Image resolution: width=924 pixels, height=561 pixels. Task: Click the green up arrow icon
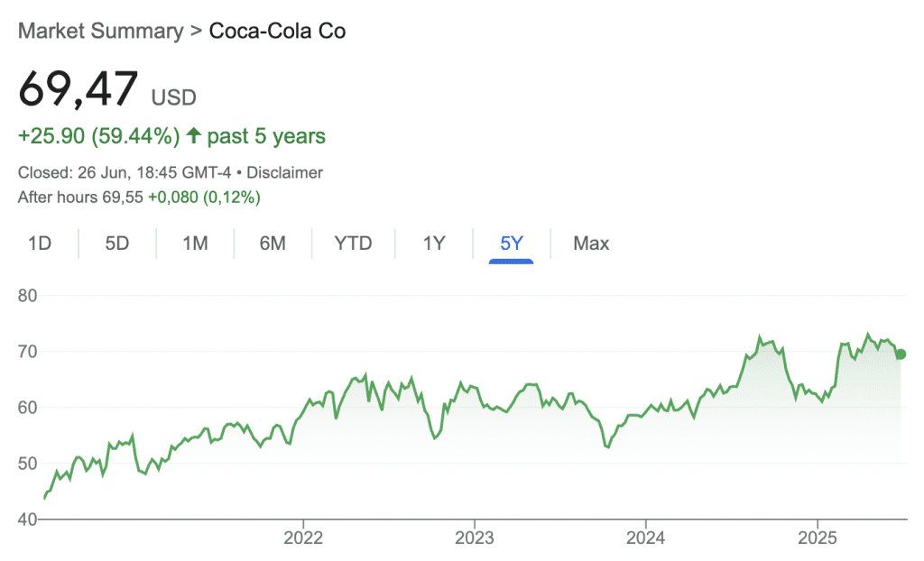[193, 137]
